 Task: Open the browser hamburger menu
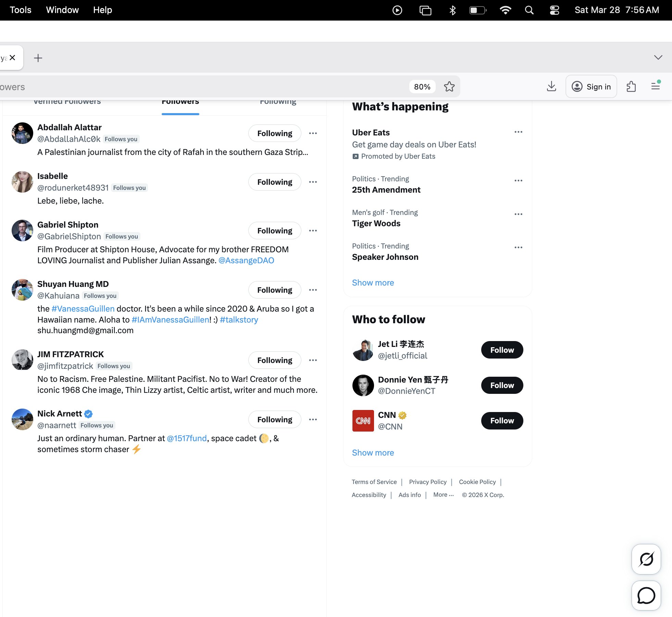point(656,86)
